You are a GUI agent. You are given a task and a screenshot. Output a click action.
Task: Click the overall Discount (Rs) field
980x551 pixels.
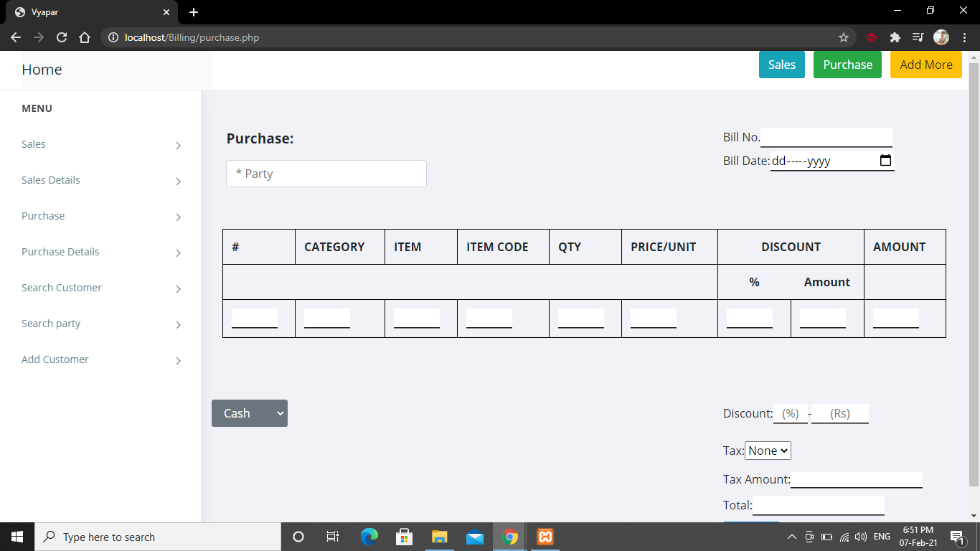tap(840, 413)
